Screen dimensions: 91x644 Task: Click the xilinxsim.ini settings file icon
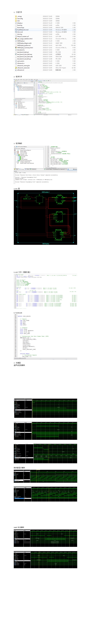pos(16,70)
